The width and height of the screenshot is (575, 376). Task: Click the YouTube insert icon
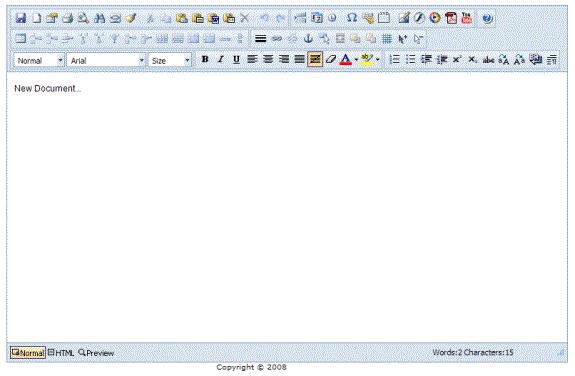coord(466,18)
